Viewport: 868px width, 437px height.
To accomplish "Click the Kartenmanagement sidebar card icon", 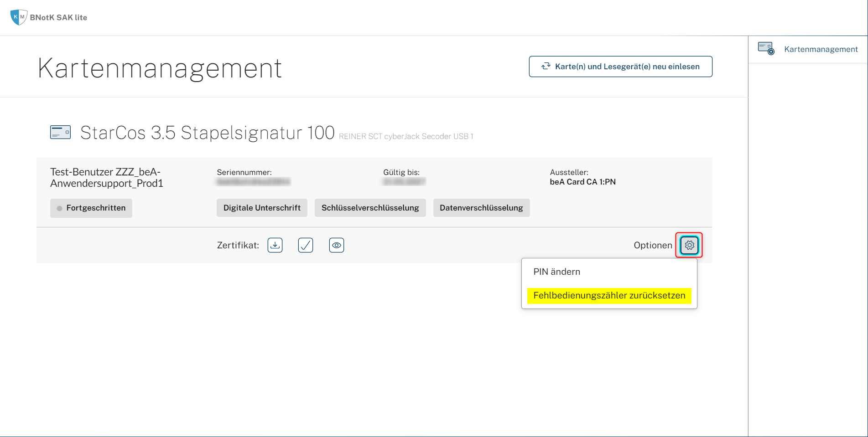I will pyautogui.click(x=766, y=49).
